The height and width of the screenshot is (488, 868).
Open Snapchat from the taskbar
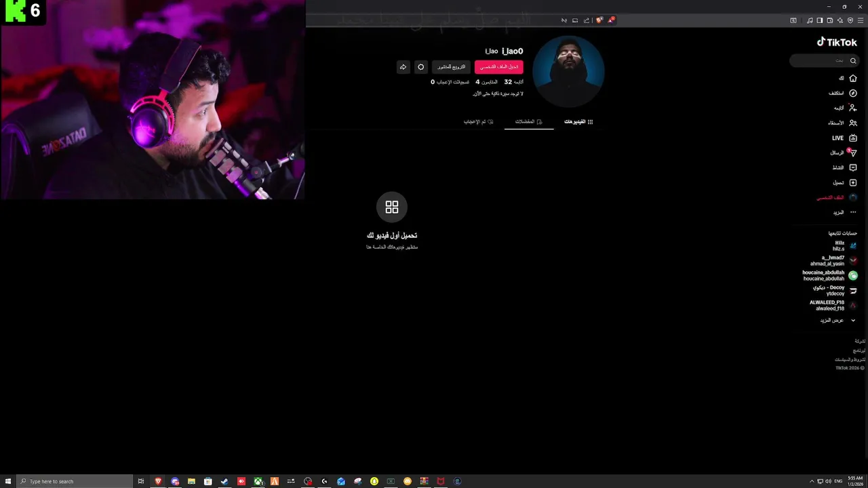(x=374, y=481)
